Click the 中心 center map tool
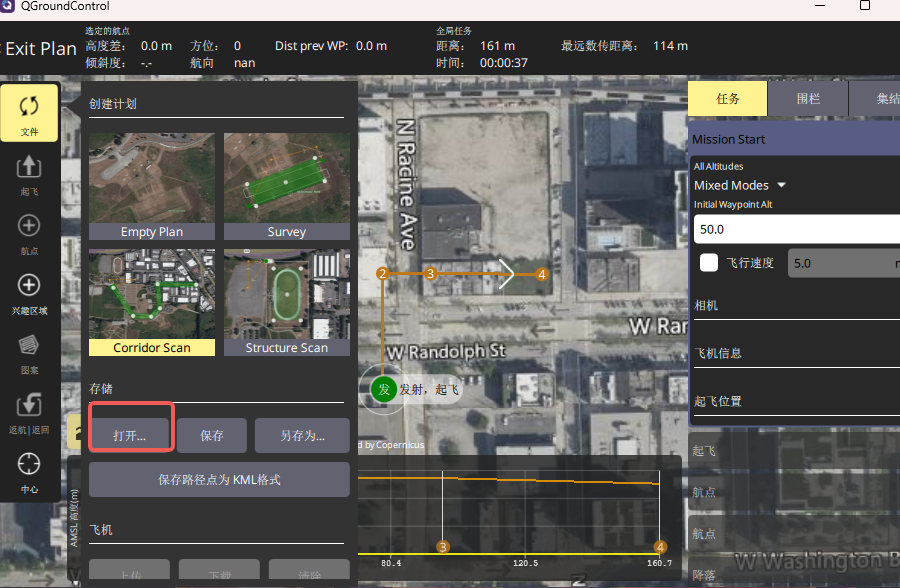Viewport: 900px width, 588px height. 29,473
